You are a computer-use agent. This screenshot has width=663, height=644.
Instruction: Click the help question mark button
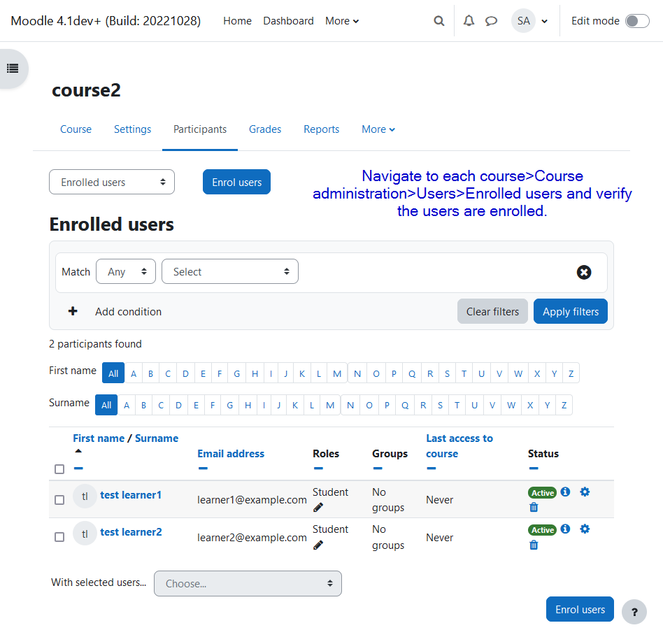634,612
